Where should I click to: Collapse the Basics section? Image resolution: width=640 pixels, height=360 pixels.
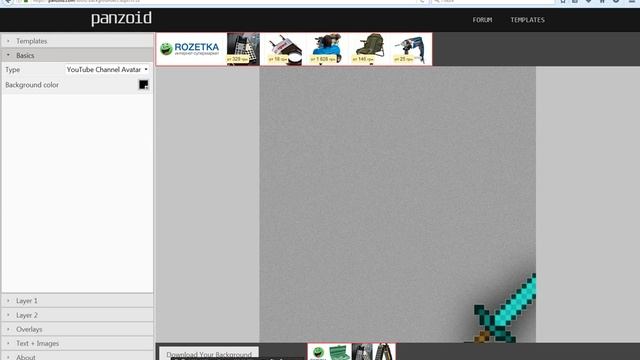(x=77, y=56)
